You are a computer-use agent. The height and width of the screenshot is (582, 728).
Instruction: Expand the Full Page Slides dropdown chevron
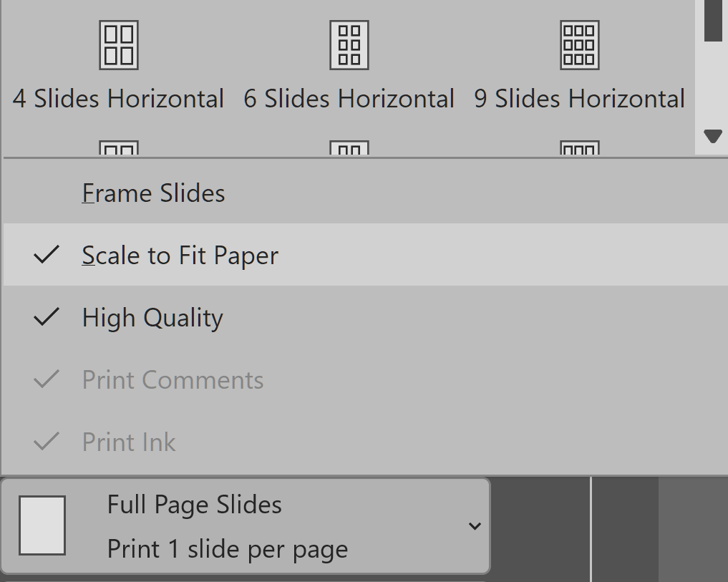(x=474, y=526)
